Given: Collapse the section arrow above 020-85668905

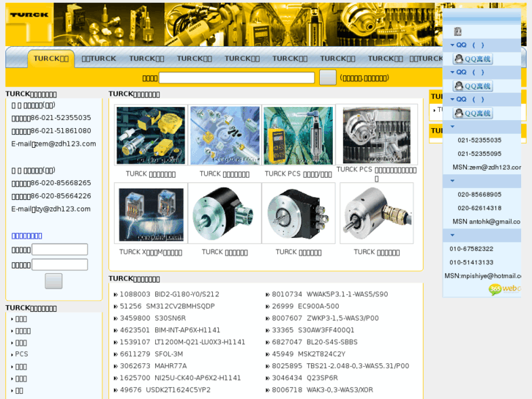Looking at the screenshot, I should [452, 181].
